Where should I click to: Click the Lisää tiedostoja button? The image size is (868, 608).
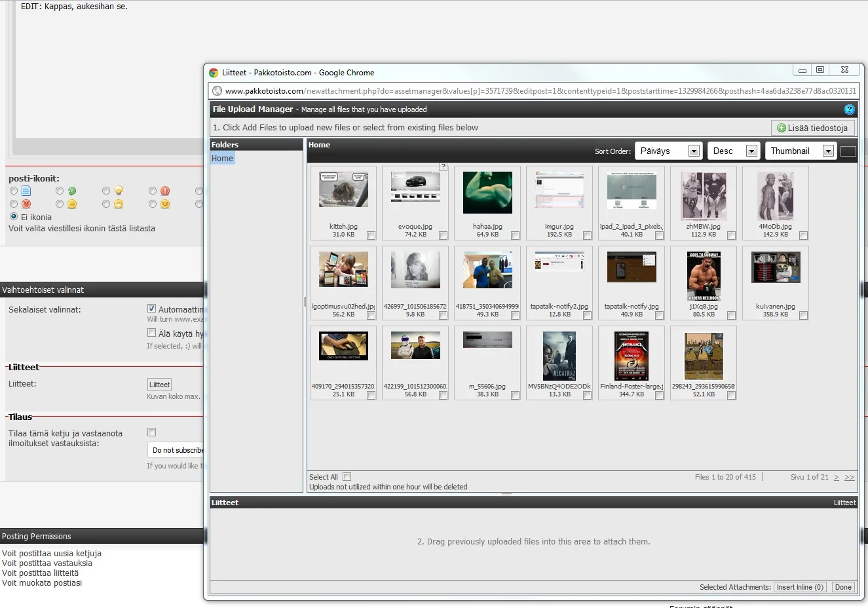pyautogui.click(x=812, y=128)
